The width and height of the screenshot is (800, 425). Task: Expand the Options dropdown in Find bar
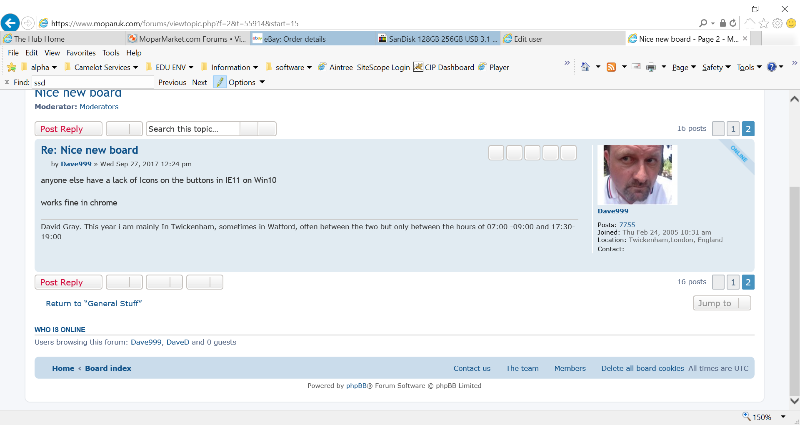[246, 82]
